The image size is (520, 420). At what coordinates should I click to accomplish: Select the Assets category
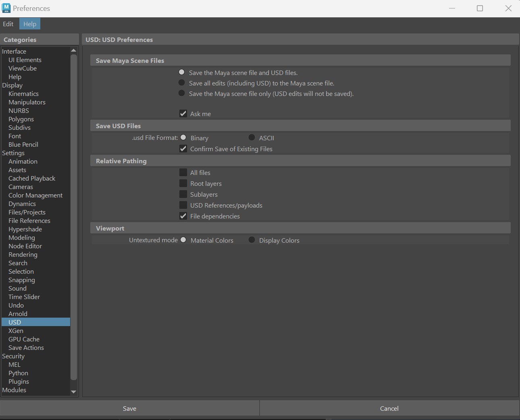[x=17, y=170]
